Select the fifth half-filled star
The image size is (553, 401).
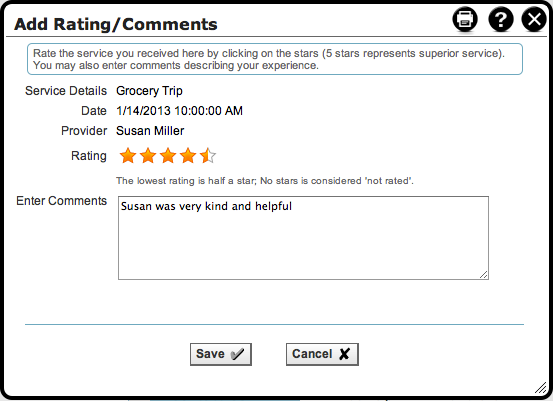208,156
